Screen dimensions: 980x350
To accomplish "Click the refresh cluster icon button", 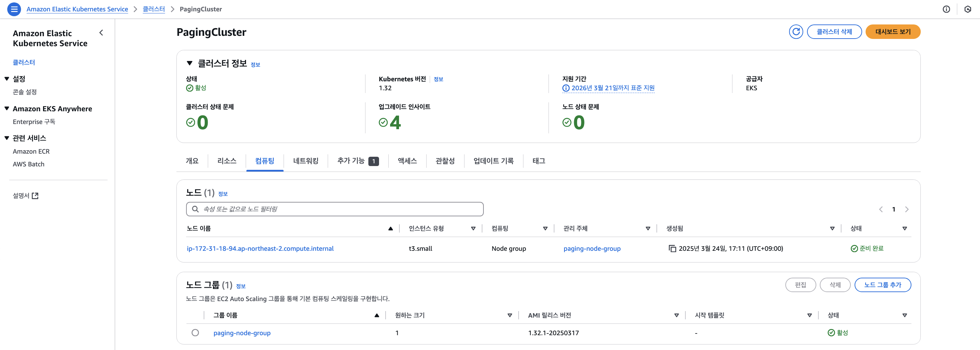I will click(796, 32).
